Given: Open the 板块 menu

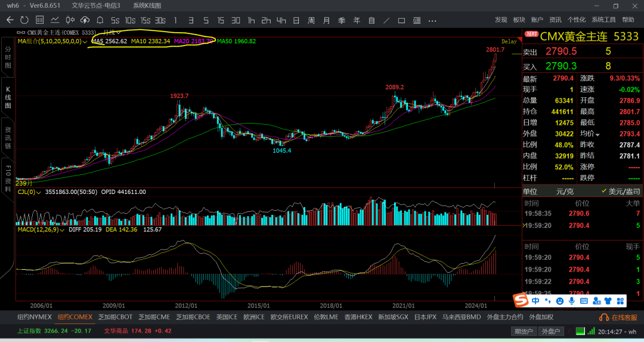Looking at the screenshot, I should [x=519, y=20].
